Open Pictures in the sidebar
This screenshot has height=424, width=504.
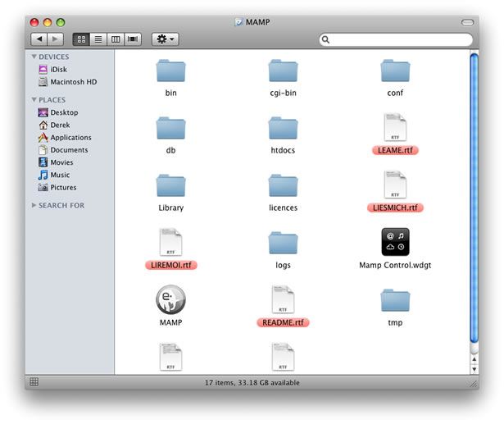pos(57,187)
